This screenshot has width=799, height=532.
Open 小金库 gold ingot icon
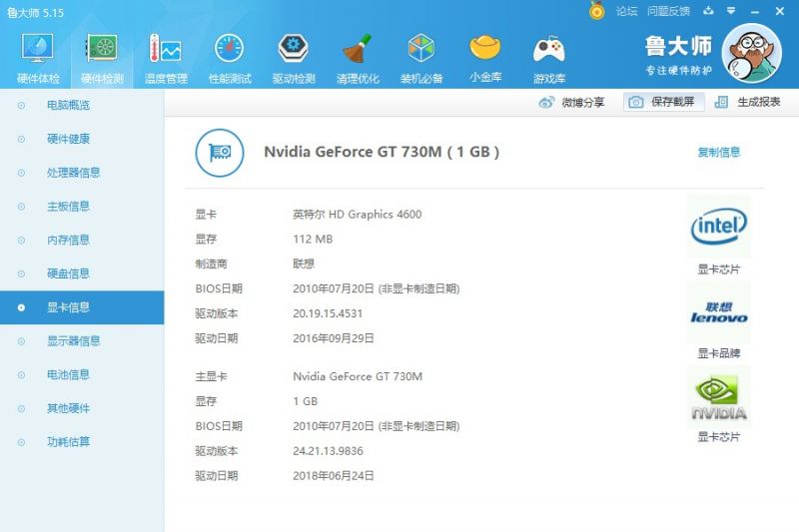(x=485, y=47)
